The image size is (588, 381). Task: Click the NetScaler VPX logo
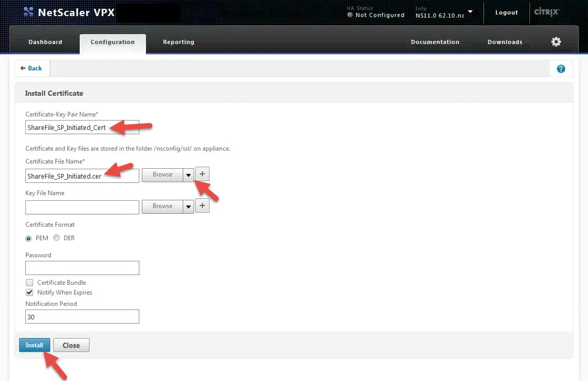coord(69,12)
